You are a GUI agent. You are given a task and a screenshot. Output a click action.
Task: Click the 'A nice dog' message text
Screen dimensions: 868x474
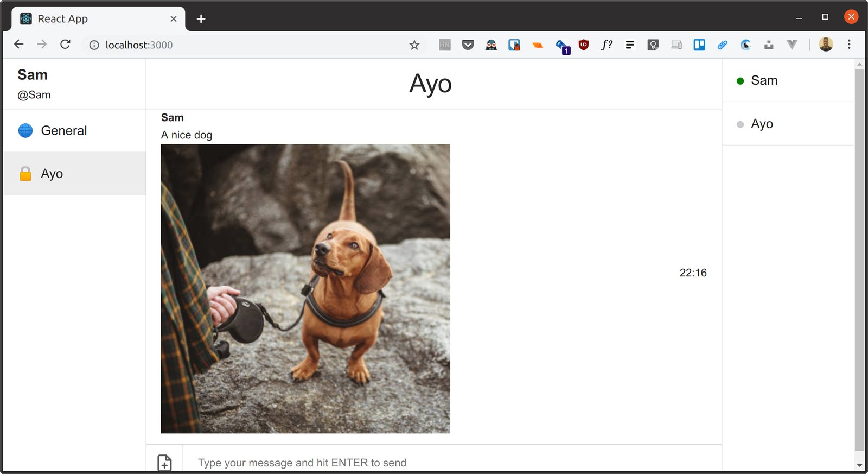point(187,135)
